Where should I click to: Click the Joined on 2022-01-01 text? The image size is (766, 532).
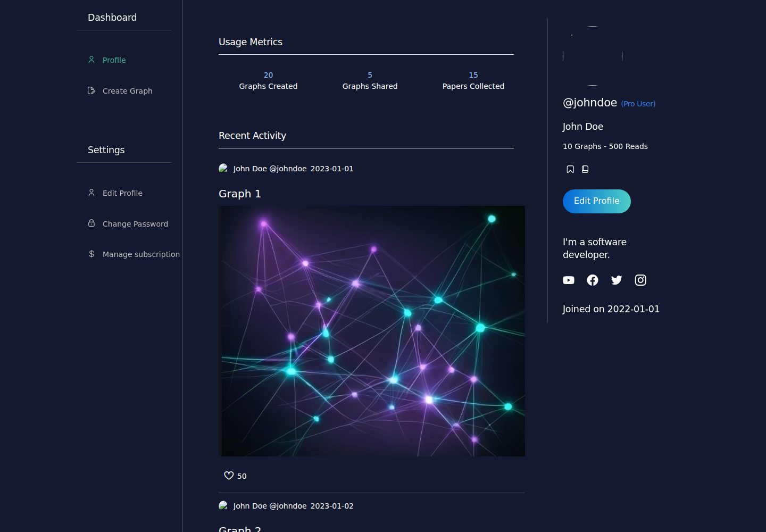click(611, 309)
